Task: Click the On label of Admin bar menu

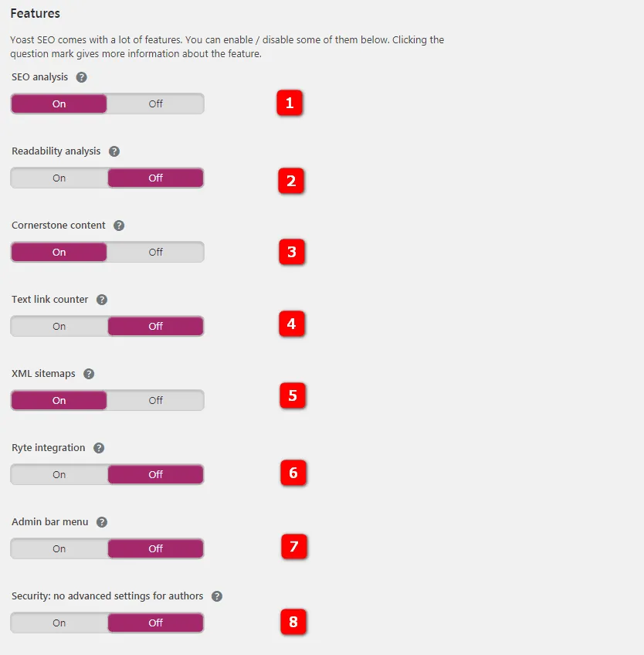Action: point(59,548)
